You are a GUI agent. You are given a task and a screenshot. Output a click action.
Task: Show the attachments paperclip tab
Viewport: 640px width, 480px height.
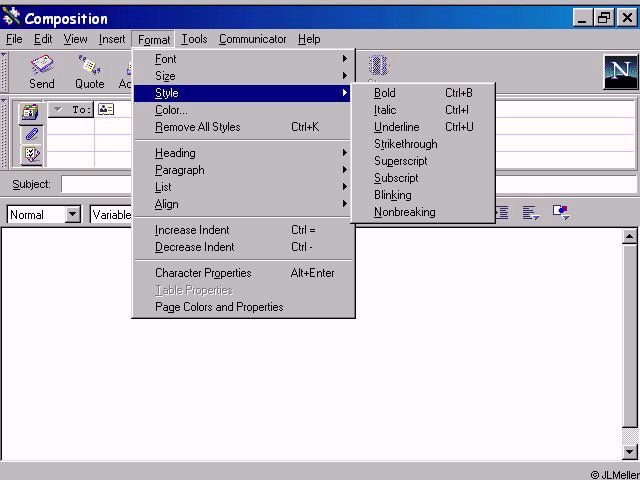(x=31, y=134)
